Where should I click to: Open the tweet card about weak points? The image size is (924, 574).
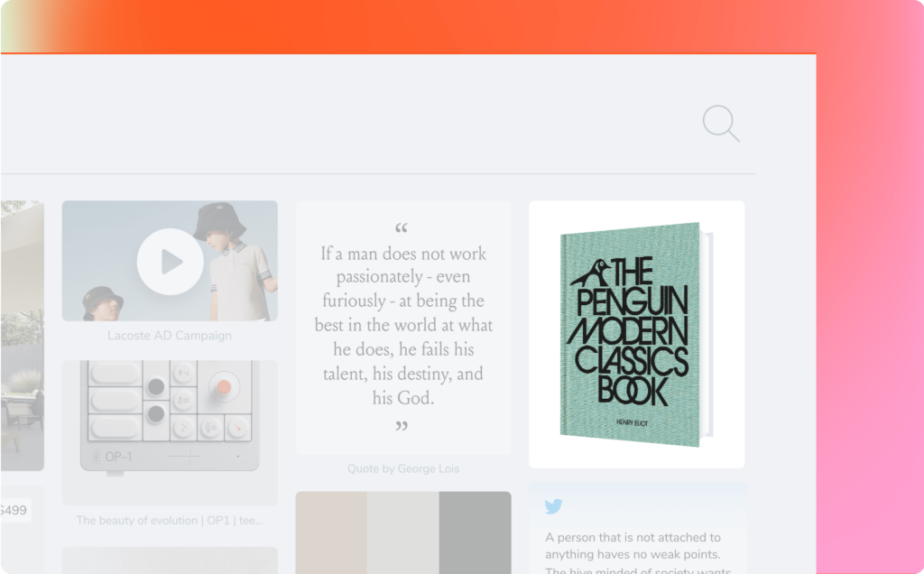click(x=638, y=529)
